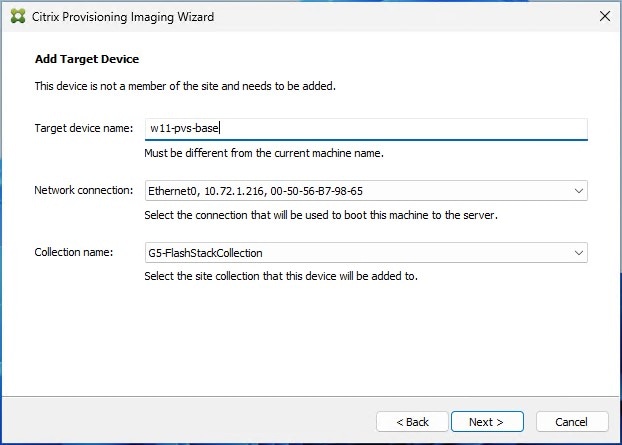Screen dimensions: 622x445
Task: Click 'This device is not a member' text
Action: tap(185, 86)
